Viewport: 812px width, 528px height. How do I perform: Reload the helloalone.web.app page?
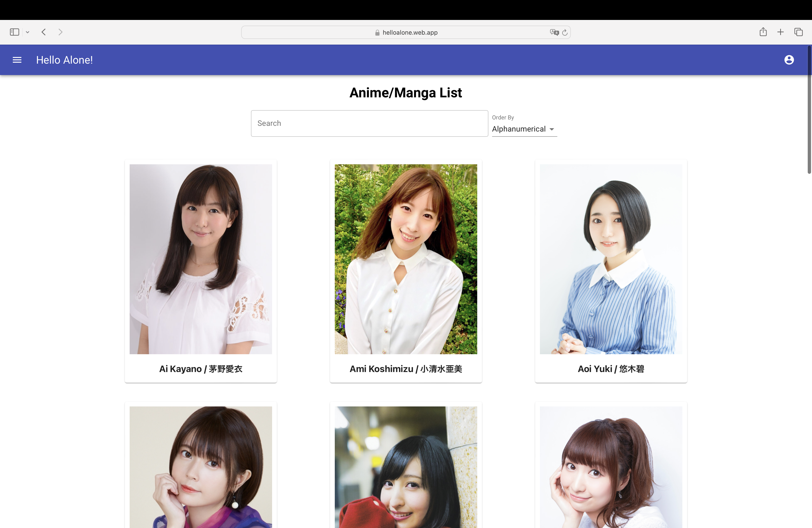(565, 32)
